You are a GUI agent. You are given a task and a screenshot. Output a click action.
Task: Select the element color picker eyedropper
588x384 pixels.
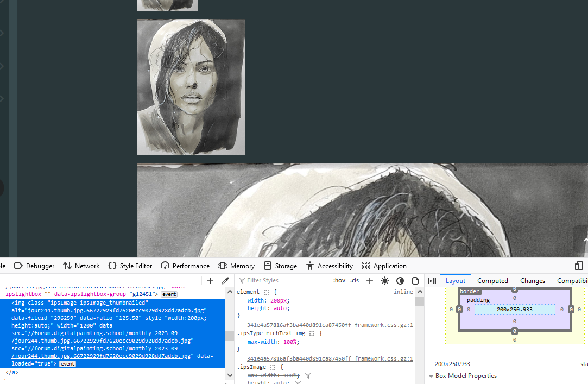point(225,281)
